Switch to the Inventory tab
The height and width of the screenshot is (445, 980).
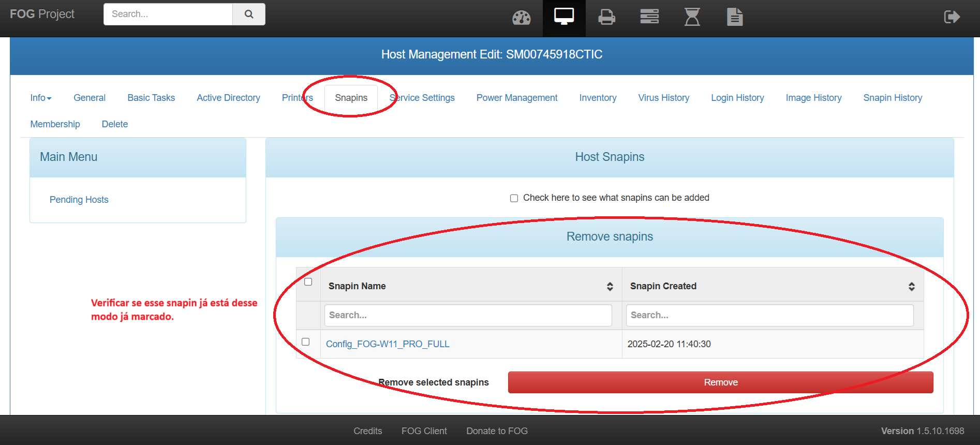[x=598, y=98]
